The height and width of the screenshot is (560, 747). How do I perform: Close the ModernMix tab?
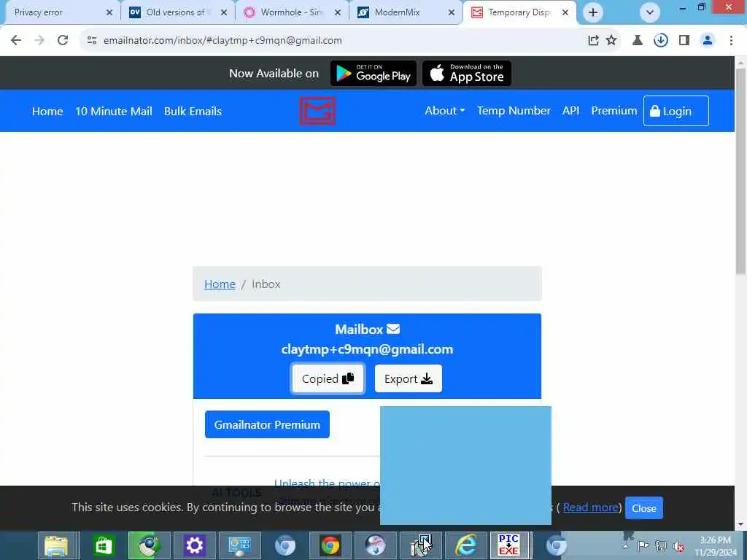(x=452, y=12)
